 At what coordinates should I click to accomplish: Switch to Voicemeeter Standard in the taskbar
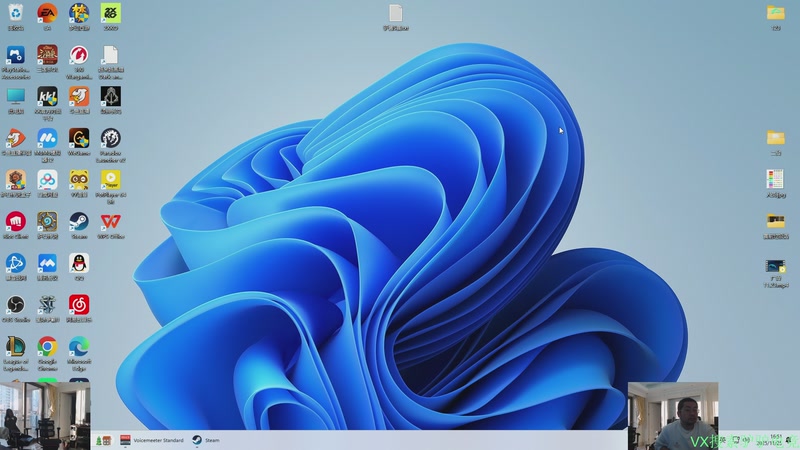152,440
